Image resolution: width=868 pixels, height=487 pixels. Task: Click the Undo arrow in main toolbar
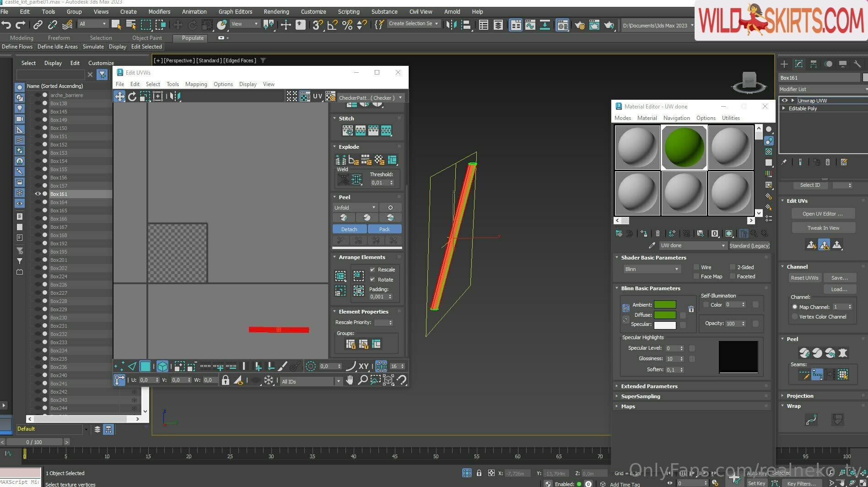tap(6, 25)
